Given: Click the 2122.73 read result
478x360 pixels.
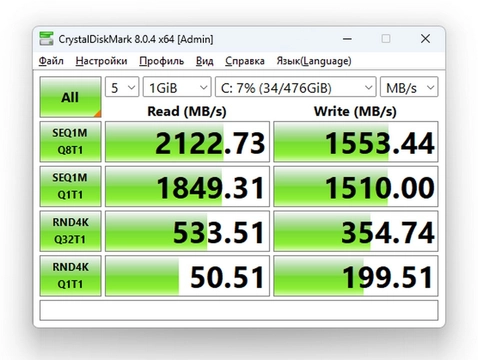Looking at the screenshot, I should tap(187, 142).
